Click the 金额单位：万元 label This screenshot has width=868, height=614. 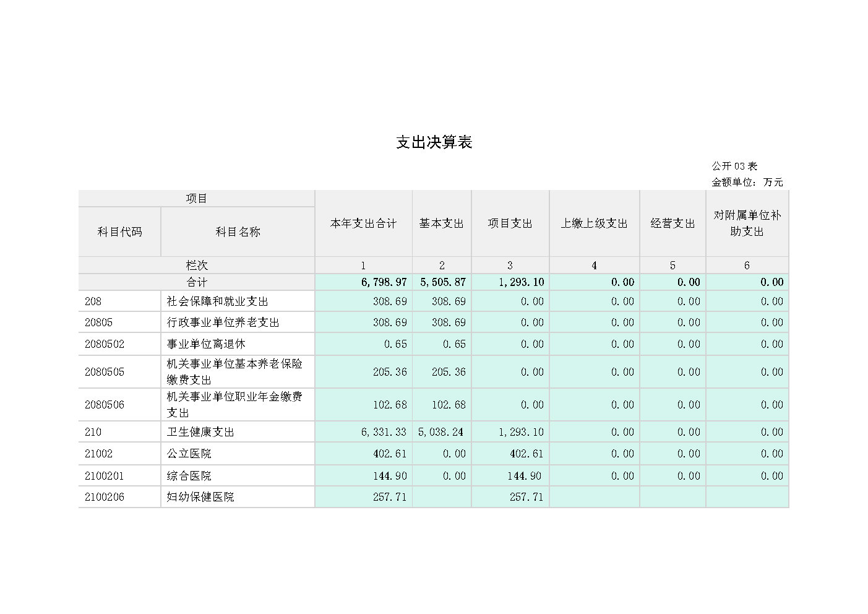point(747,182)
